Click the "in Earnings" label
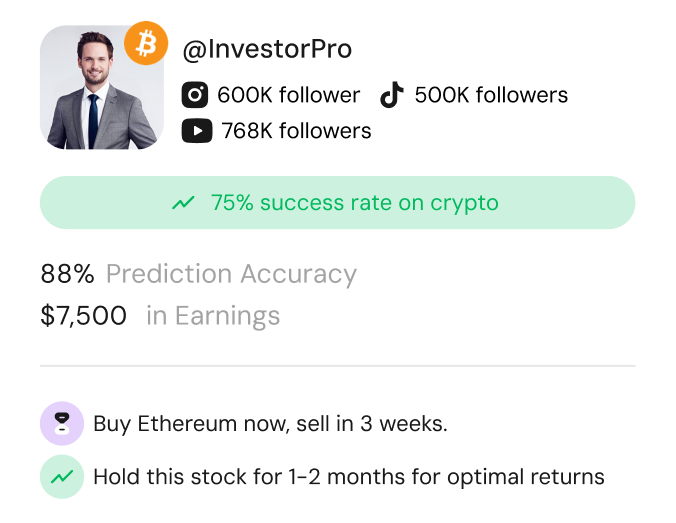The width and height of the screenshot is (676, 523). [213, 316]
